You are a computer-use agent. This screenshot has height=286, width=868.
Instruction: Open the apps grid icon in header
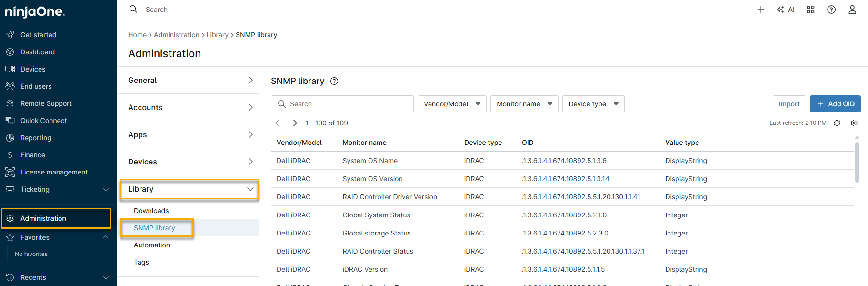pos(810,10)
